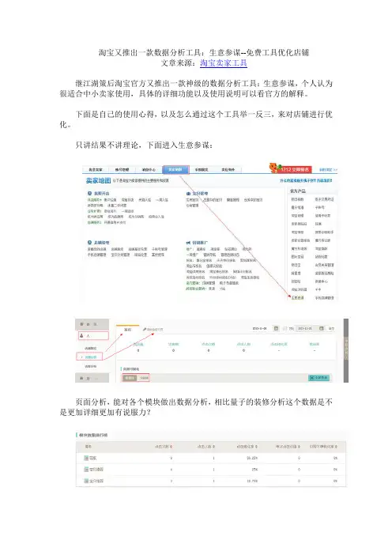Open the 淘宝卖家工具 source link

(223, 63)
